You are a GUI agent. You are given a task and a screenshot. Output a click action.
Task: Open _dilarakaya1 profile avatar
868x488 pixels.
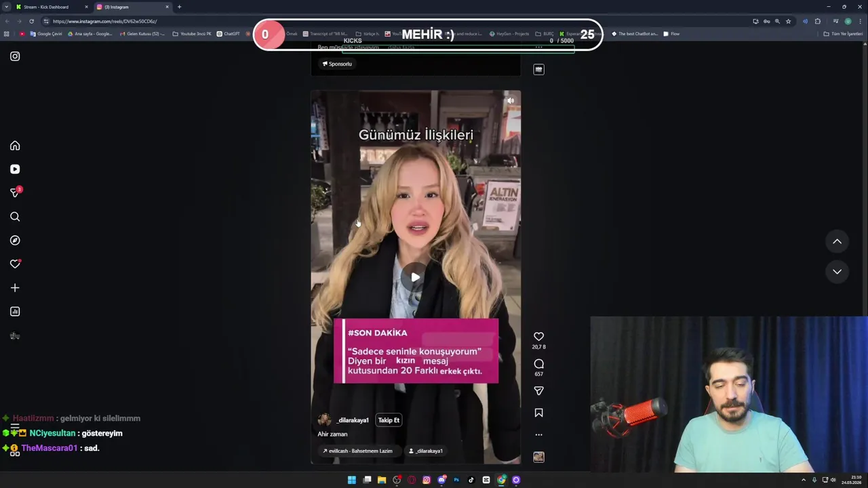pos(324,420)
